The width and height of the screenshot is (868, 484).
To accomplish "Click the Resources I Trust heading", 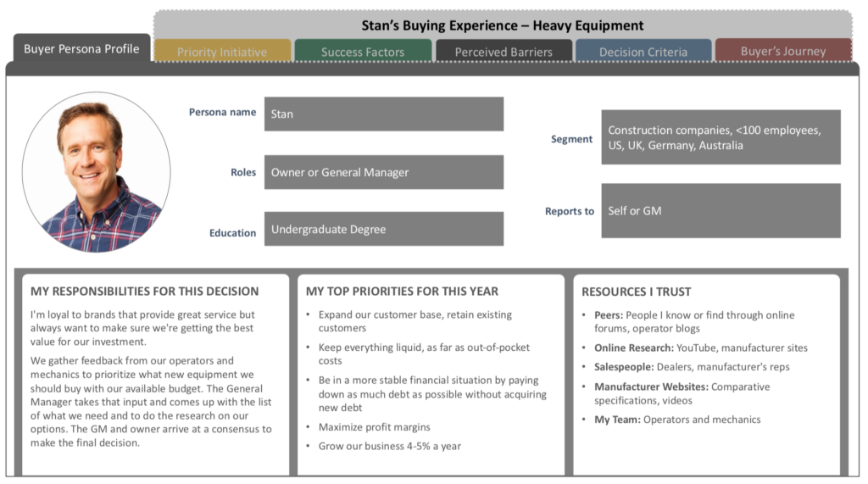I will (x=636, y=292).
